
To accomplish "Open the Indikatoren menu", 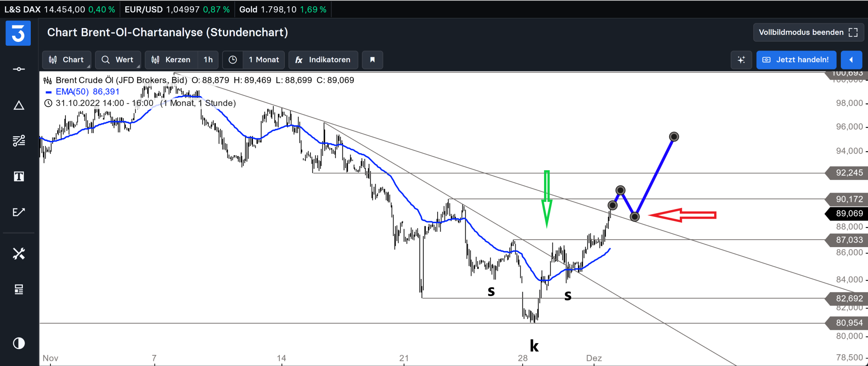I will (x=323, y=60).
